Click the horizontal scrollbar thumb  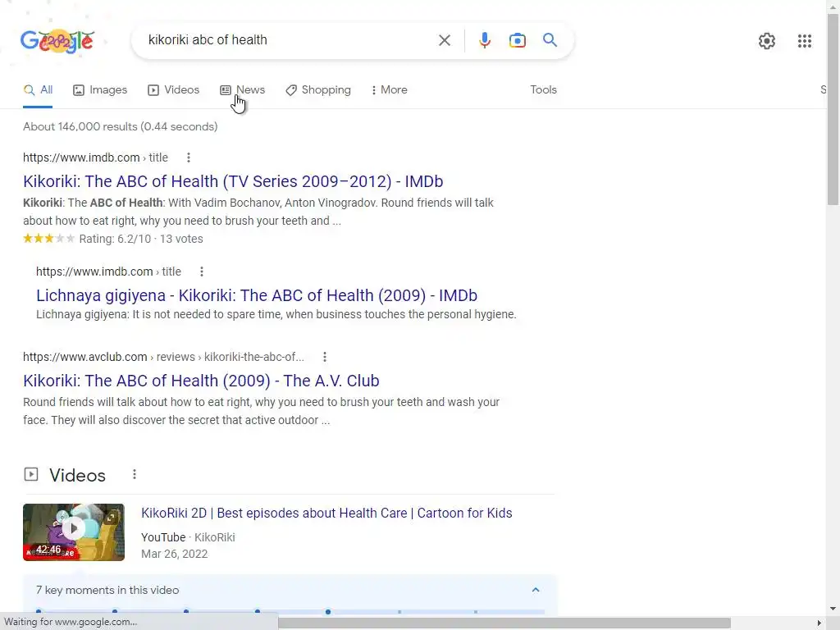(x=504, y=623)
